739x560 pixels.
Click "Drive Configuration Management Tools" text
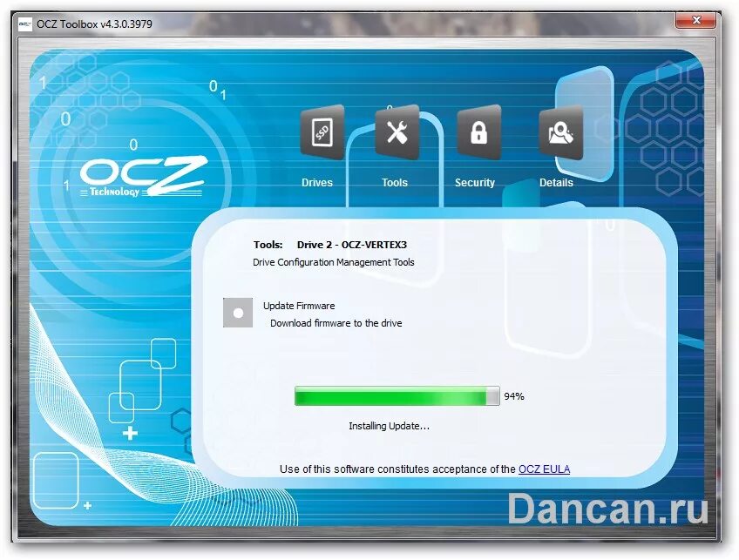click(333, 262)
